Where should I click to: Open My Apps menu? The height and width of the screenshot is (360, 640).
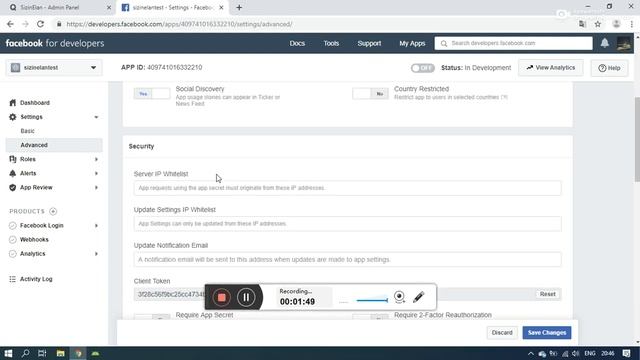click(412, 43)
